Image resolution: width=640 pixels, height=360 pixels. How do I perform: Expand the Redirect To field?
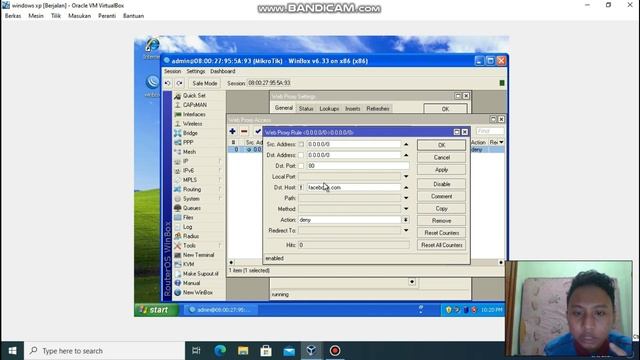click(x=406, y=231)
